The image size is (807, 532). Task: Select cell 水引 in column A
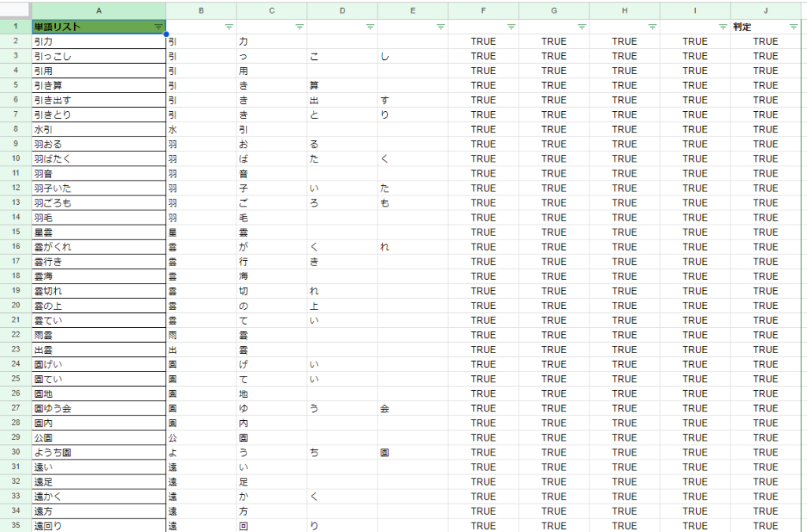coord(99,130)
